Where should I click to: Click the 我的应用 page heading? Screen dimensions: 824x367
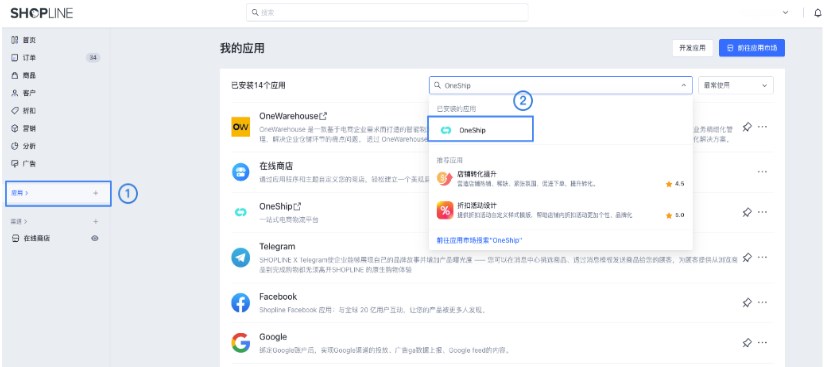click(x=242, y=49)
